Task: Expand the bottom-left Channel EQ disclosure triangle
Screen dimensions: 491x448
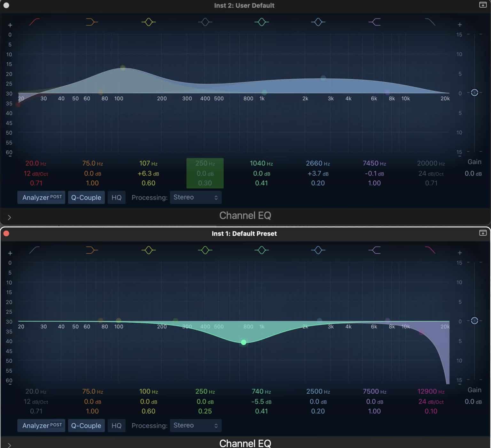Action: [x=9, y=445]
